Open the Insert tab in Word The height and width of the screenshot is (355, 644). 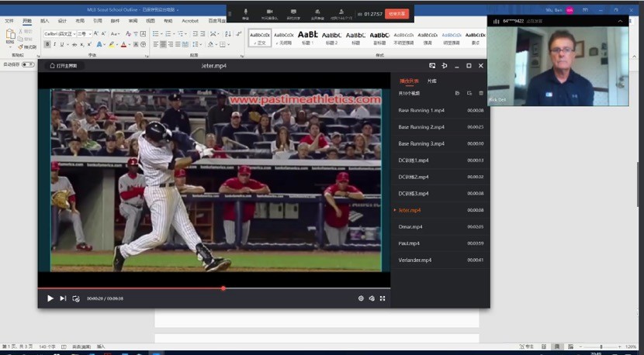click(x=44, y=20)
